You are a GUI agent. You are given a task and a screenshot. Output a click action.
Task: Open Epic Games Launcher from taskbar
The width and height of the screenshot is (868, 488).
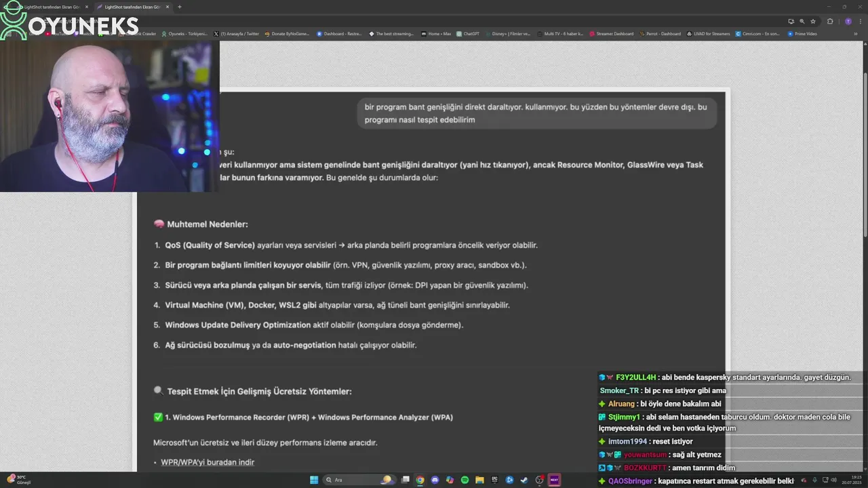494,480
